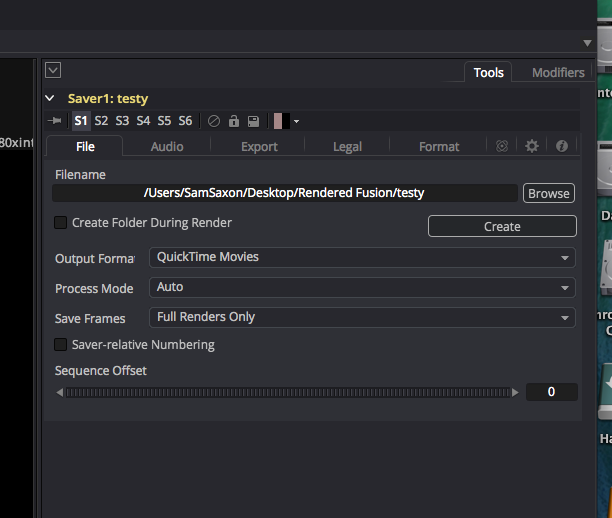This screenshot has width=612, height=518.
Task: Click Sequence Offset left decrement arrow
Action: [x=60, y=392]
